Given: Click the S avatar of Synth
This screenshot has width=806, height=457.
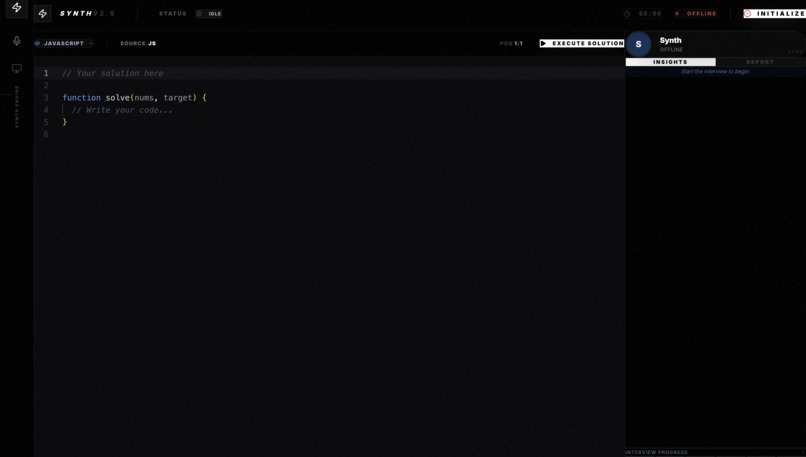Looking at the screenshot, I should pos(638,44).
